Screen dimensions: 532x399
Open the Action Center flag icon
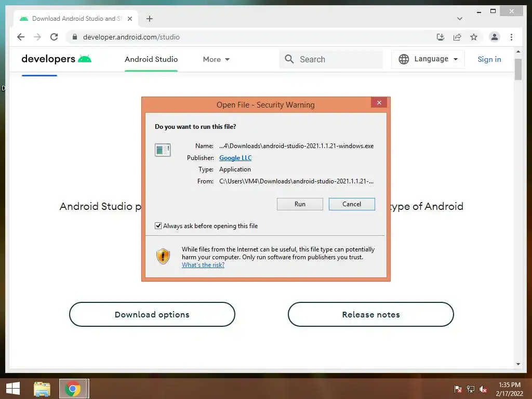click(458, 389)
